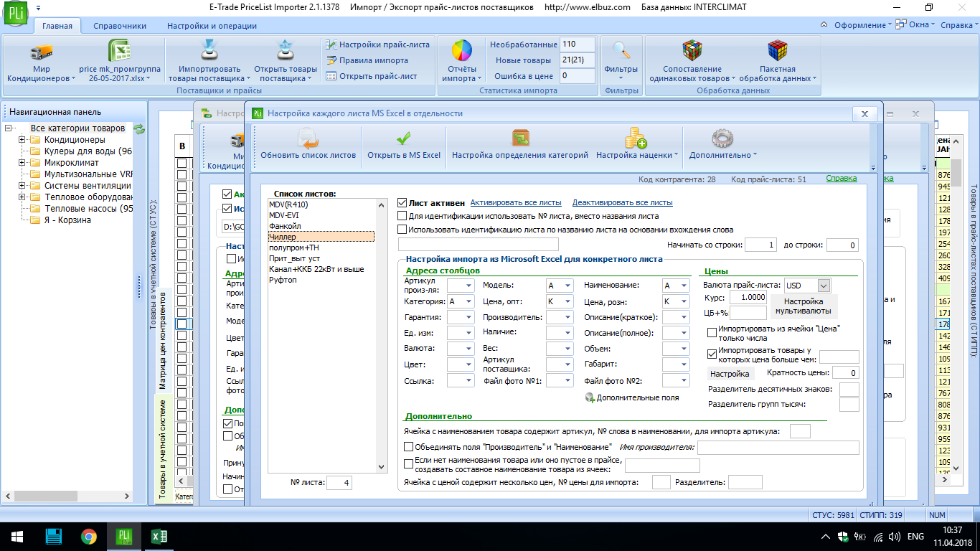
Task: Open the Категория column dropdown
Action: coord(468,302)
